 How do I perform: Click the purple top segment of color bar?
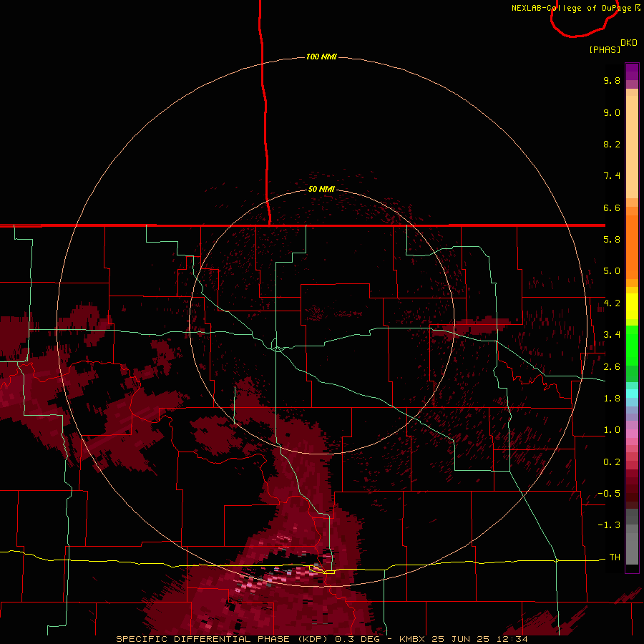(632, 72)
